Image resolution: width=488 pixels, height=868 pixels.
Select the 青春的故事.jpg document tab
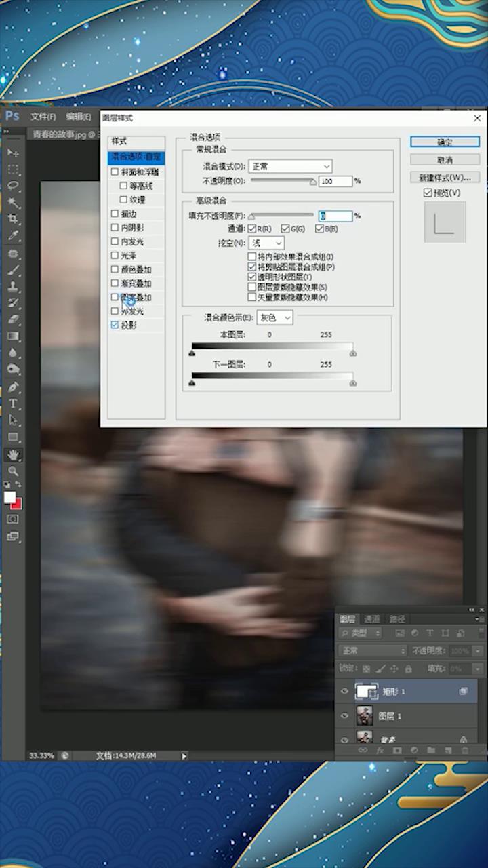(x=62, y=134)
